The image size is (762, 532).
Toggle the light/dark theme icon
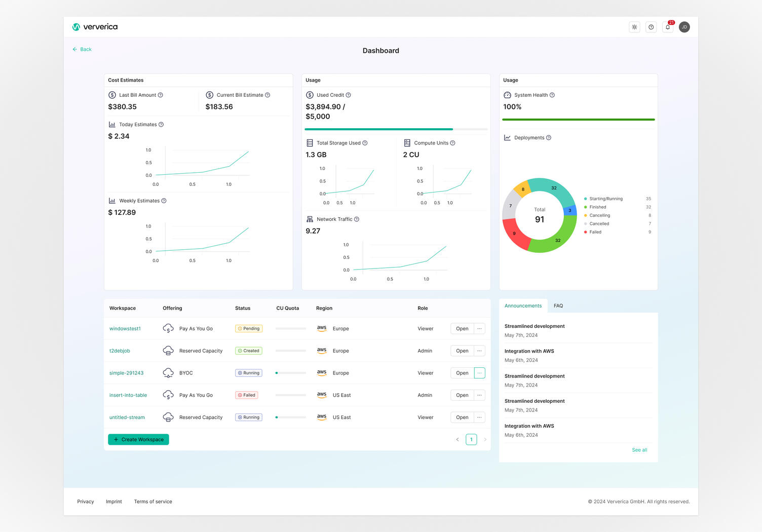(x=634, y=27)
